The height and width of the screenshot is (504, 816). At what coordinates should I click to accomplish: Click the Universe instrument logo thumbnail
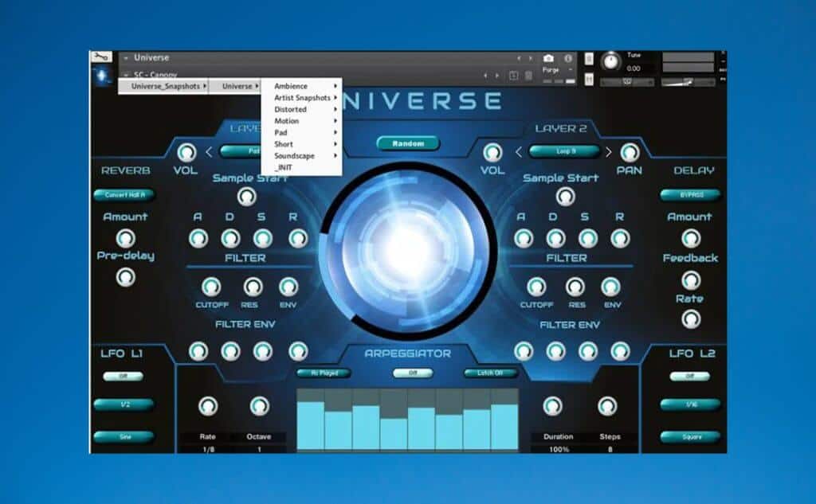tap(103, 76)
